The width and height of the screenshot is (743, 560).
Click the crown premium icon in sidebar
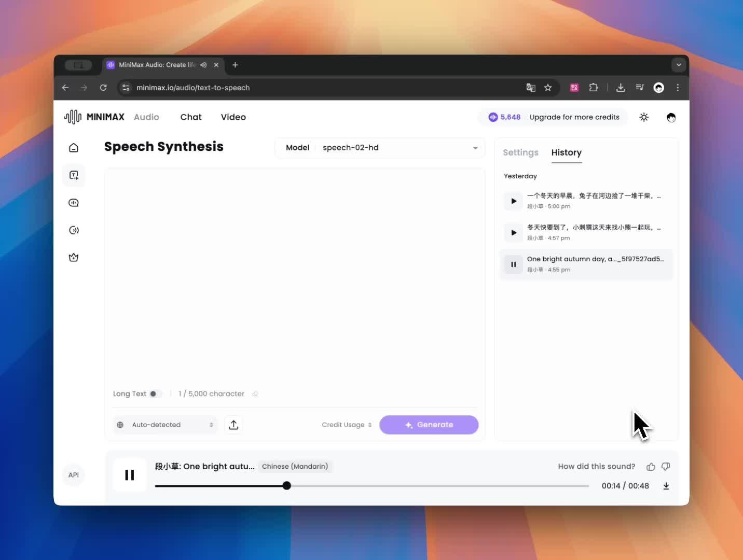pos(74,257)
